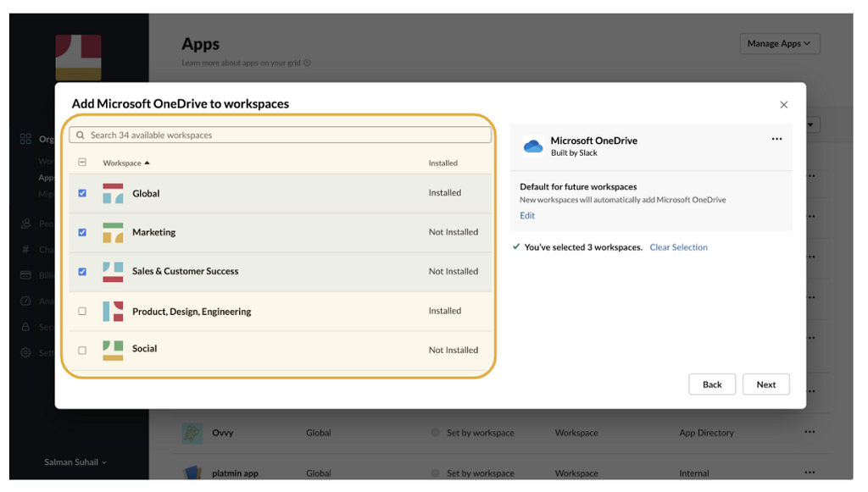Close the Add to workspaces dialog
868x492 pixels.
(783, 104)
